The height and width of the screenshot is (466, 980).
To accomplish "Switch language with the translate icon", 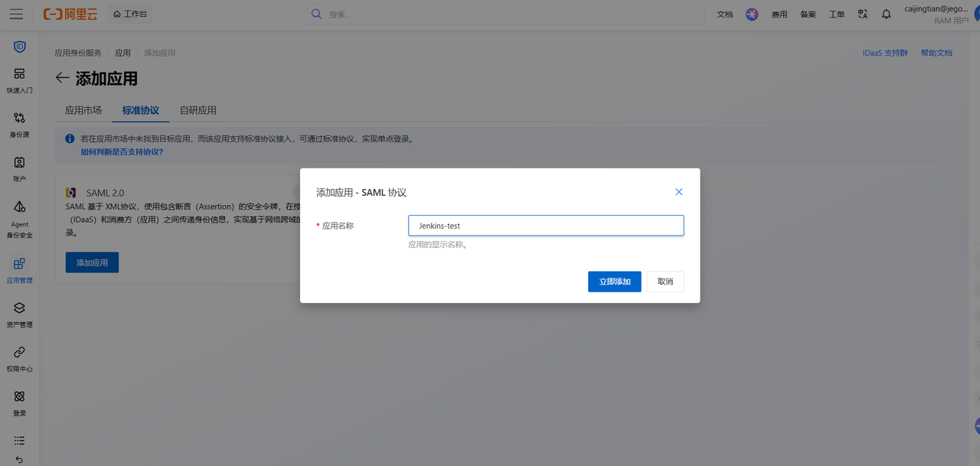I will tap(863, 14).
